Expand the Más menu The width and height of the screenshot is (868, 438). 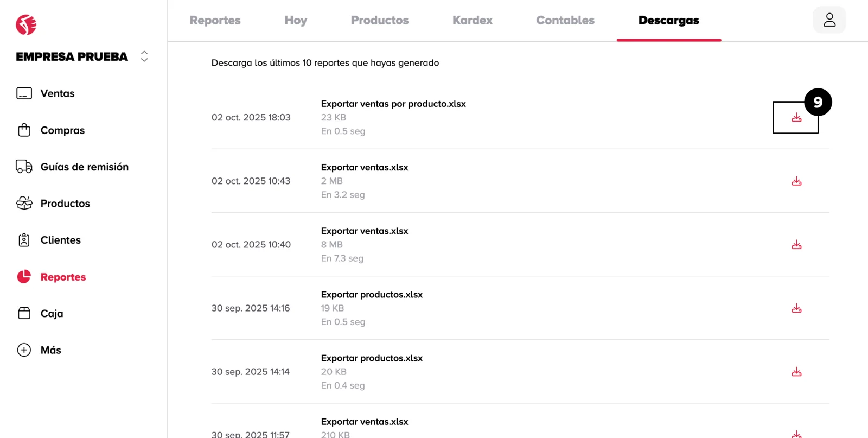[50, 350]
